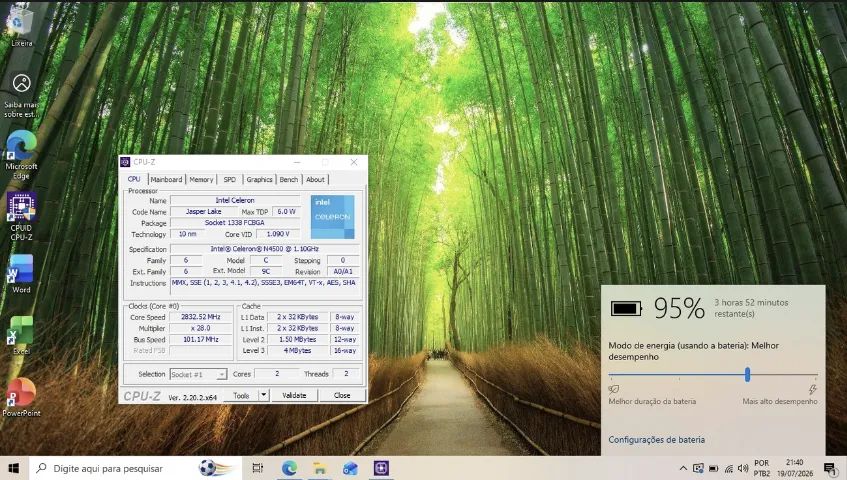The height and width of the screenshot is (480, 847).
Task: Switch to the About tab
Action: pyautogui.click(x=315, y=179)
